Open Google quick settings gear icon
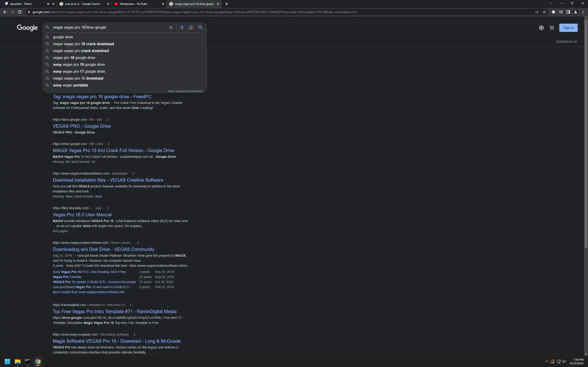588x367 pixels. [541, 28]
